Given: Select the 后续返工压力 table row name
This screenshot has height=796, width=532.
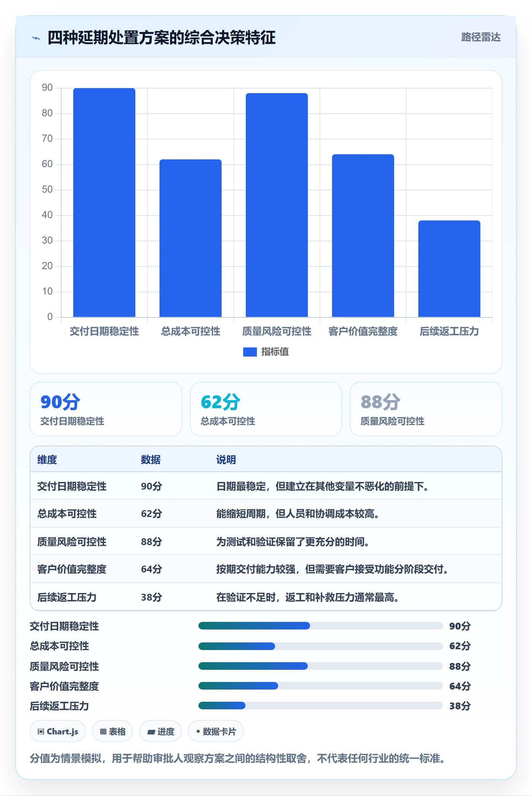Looking at the screenshot, I should (x=67, y=597).
